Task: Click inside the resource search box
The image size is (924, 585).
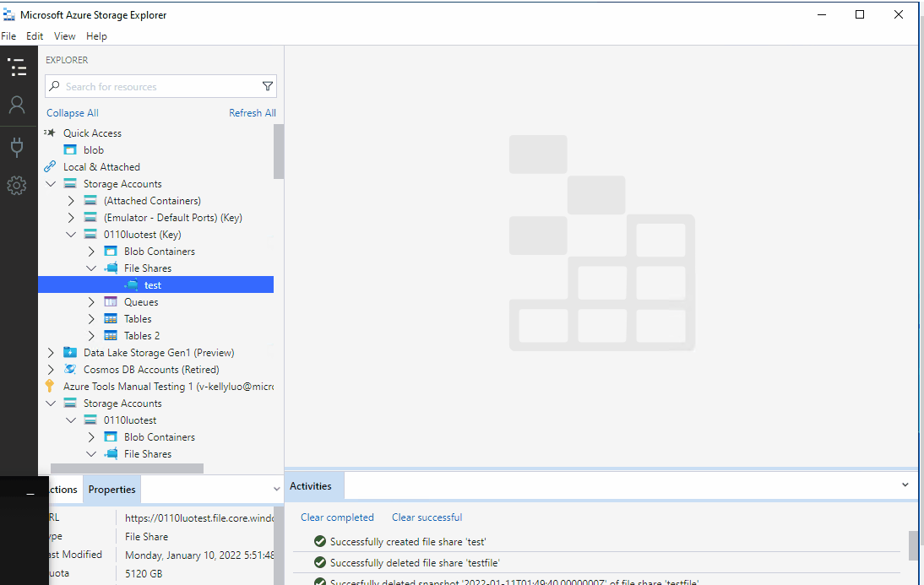Action: pos(152,85)
